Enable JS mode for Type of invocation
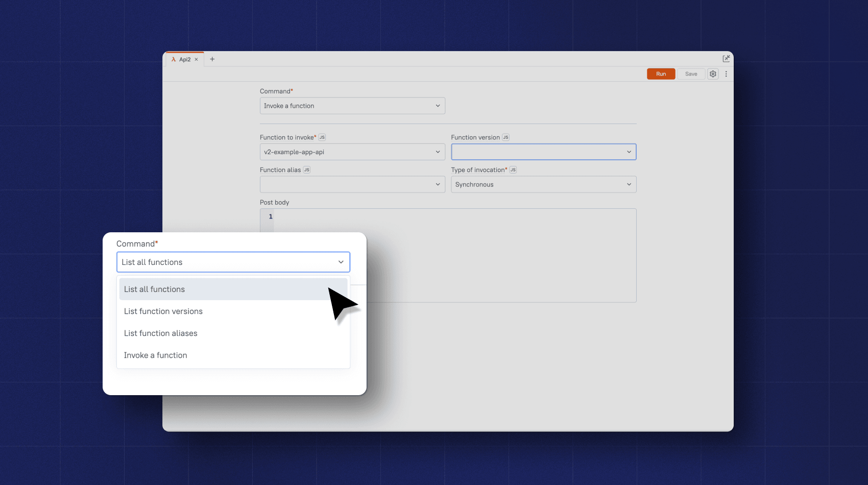This screenshot has height=485, width=868. pyautogui.click(x=513, y=169)
